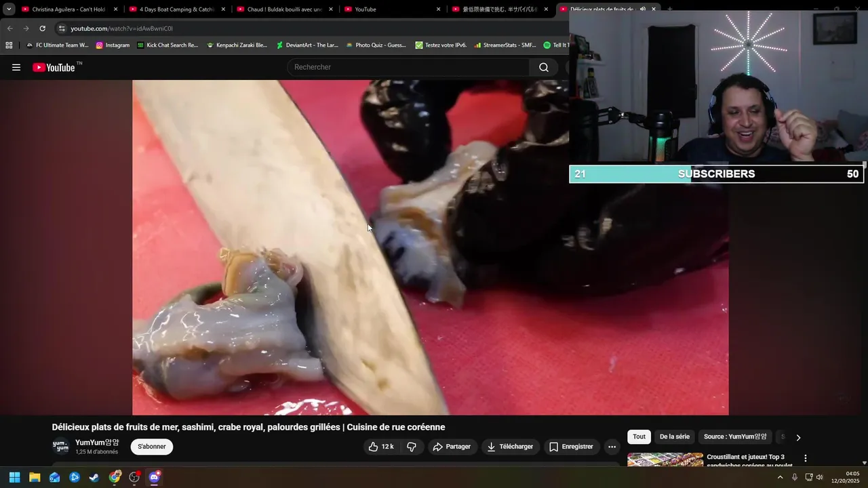
Task: Save the video with Enregistrer
Action: pos(571,447)
